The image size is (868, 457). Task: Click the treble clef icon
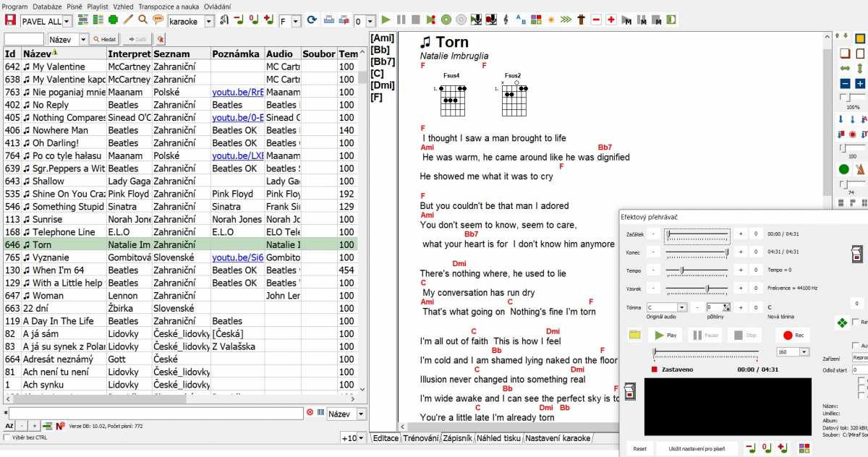click(x=506, y=20)
